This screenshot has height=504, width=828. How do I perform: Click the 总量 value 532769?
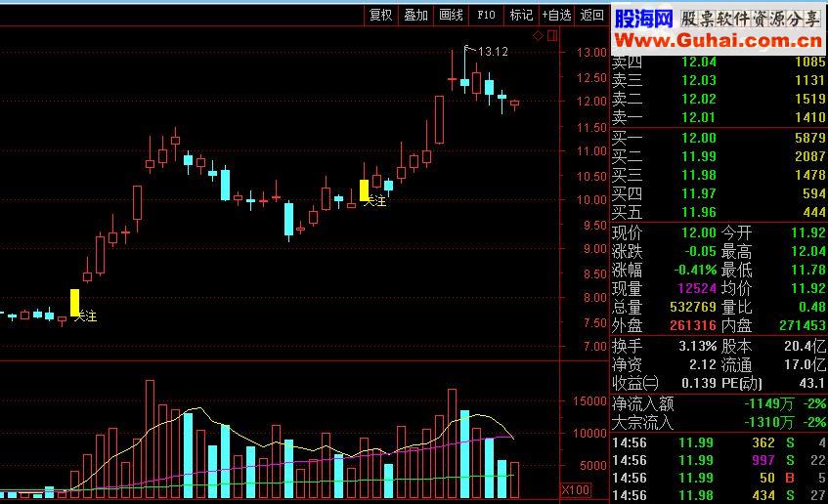coord(693,307)
